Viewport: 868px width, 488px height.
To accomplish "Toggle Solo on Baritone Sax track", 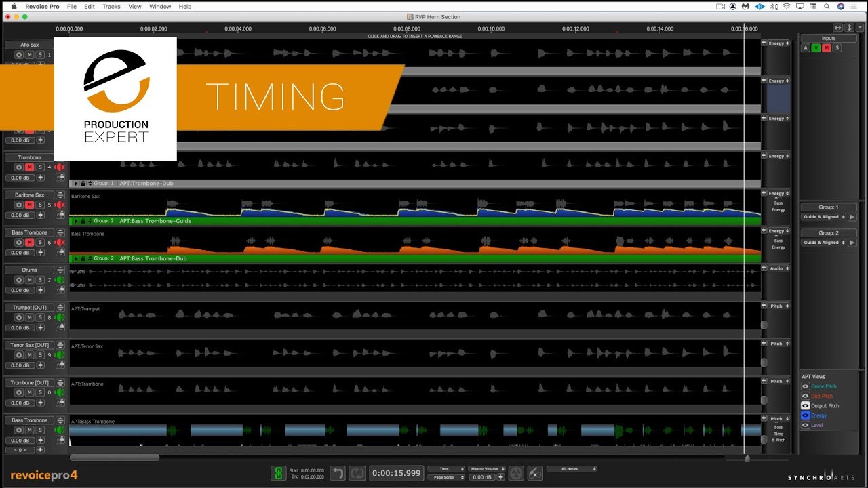I will [40, 205].
